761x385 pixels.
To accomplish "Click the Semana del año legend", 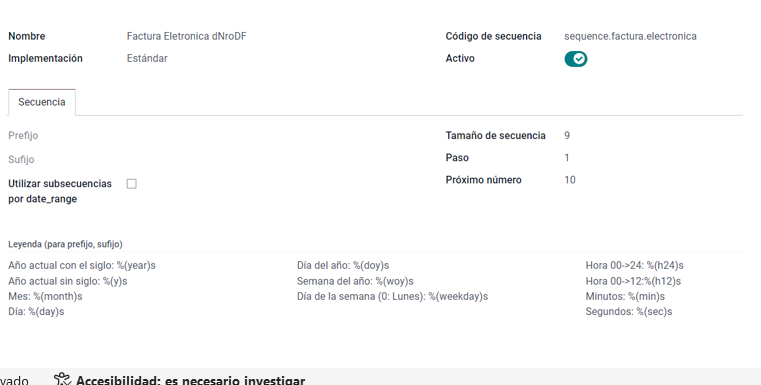I will [355, 281].
